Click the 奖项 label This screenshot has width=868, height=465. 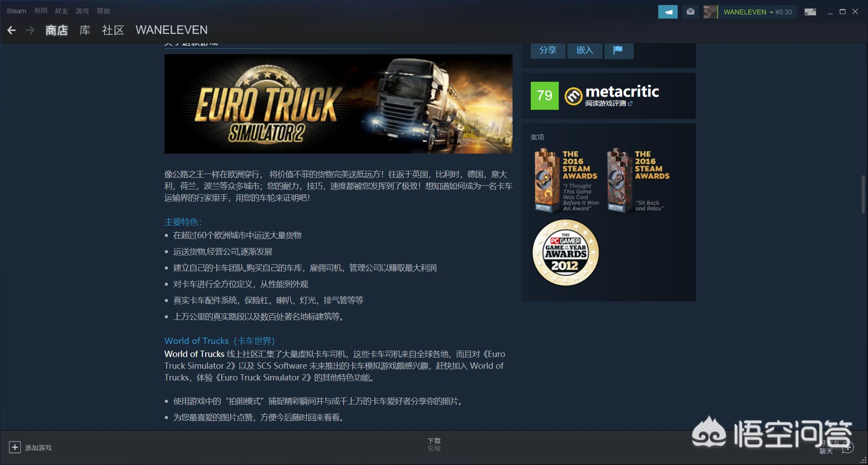(538, 137)
